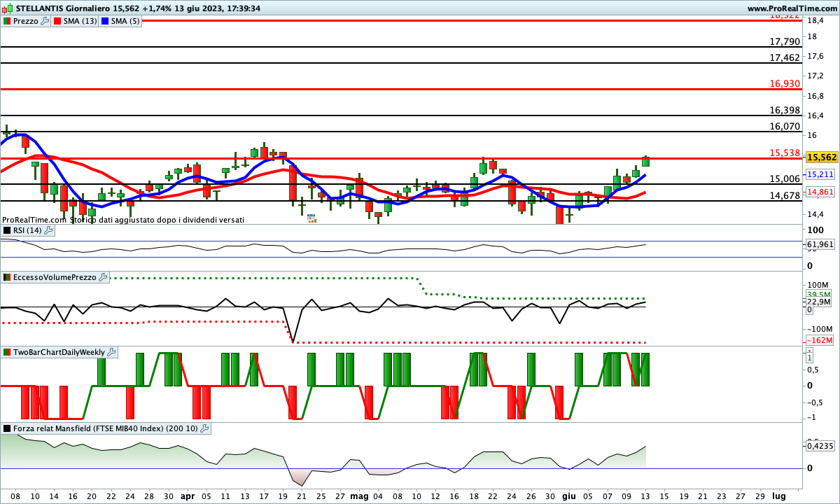
Task: Click the 17,2 price axis value
Action: click(x=815, y=76)
